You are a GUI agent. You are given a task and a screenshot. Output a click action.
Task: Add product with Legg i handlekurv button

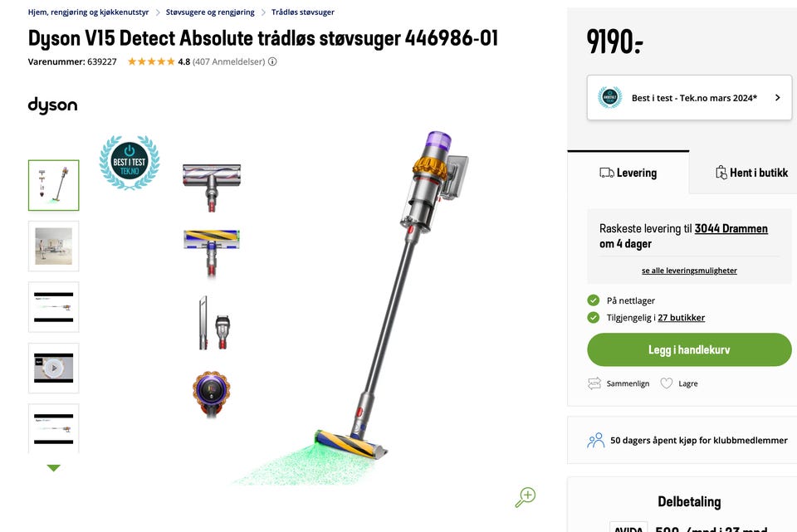tap(689, 349)
